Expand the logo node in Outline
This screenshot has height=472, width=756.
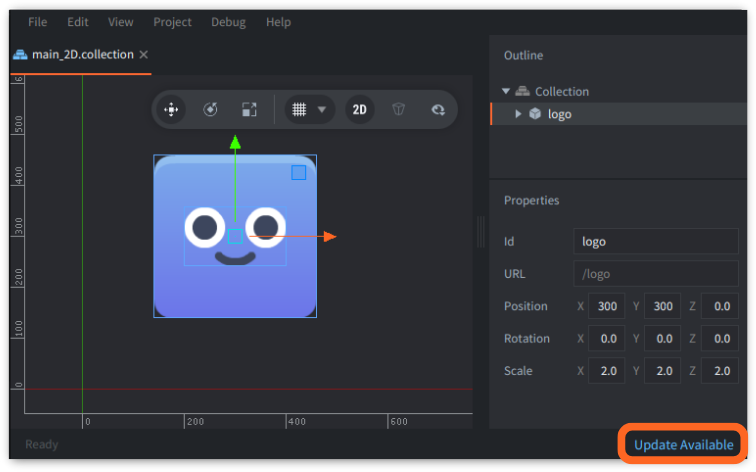tap(518, 114)
